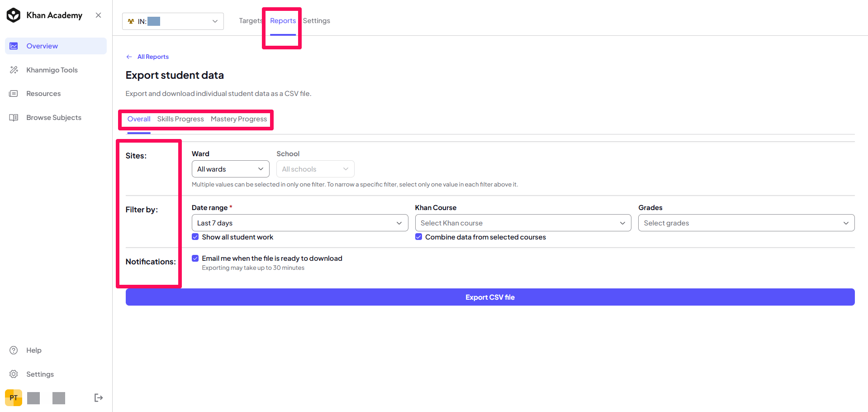
Task: Open Overview in the sidebar
Action: (56, 46)
